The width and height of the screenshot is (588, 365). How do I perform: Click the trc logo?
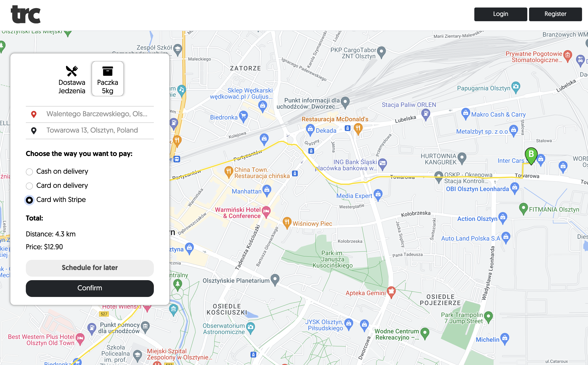point(26,14)
